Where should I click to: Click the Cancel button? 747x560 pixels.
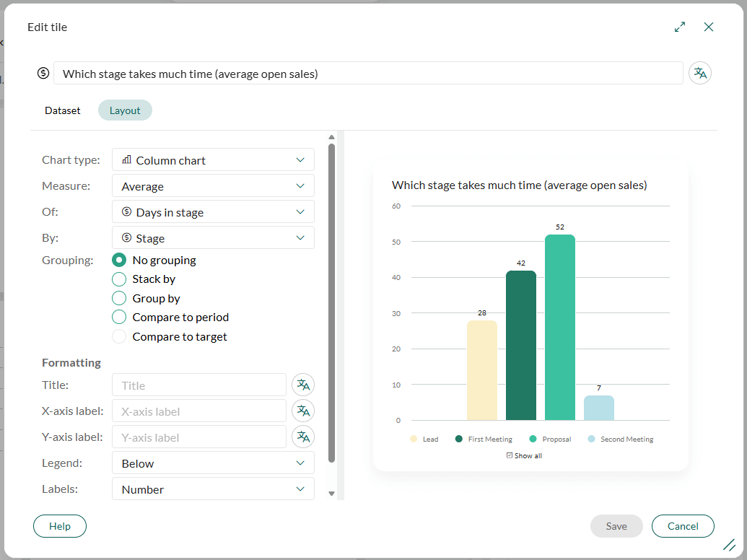(682, 526)
